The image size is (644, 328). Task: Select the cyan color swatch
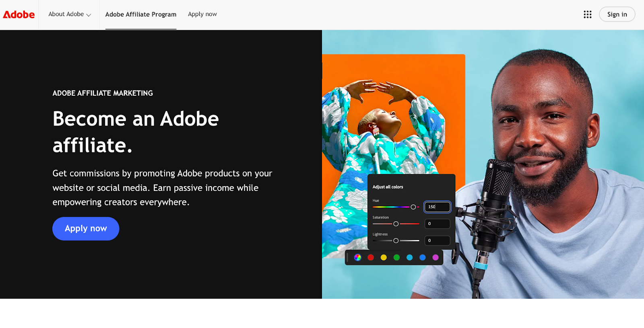409,257
